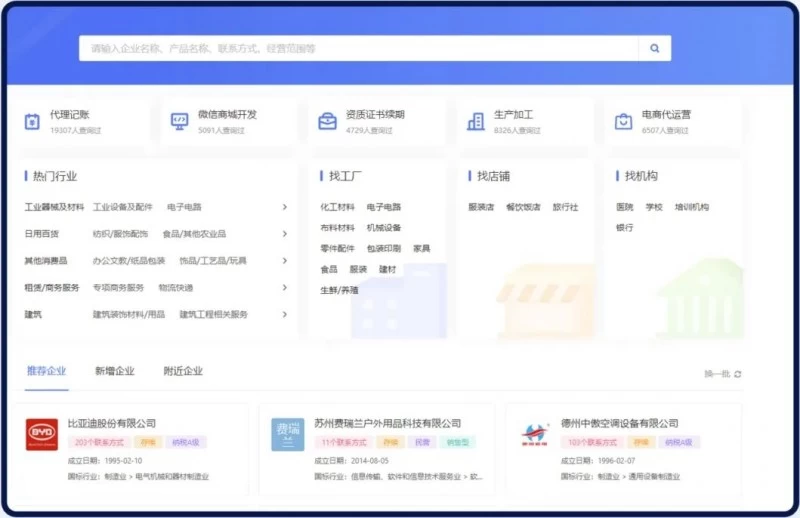Open the 比亚迪股份有限公司 company link
Viewport: 800px width, 518px height.
pos(112,423)
